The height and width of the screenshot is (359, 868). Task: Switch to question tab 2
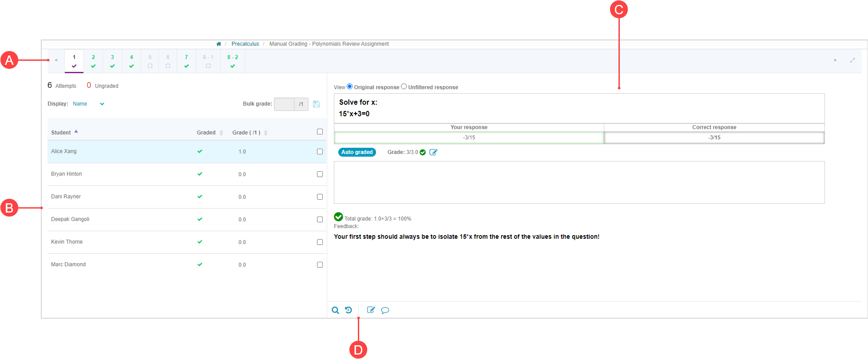point(93,61)
